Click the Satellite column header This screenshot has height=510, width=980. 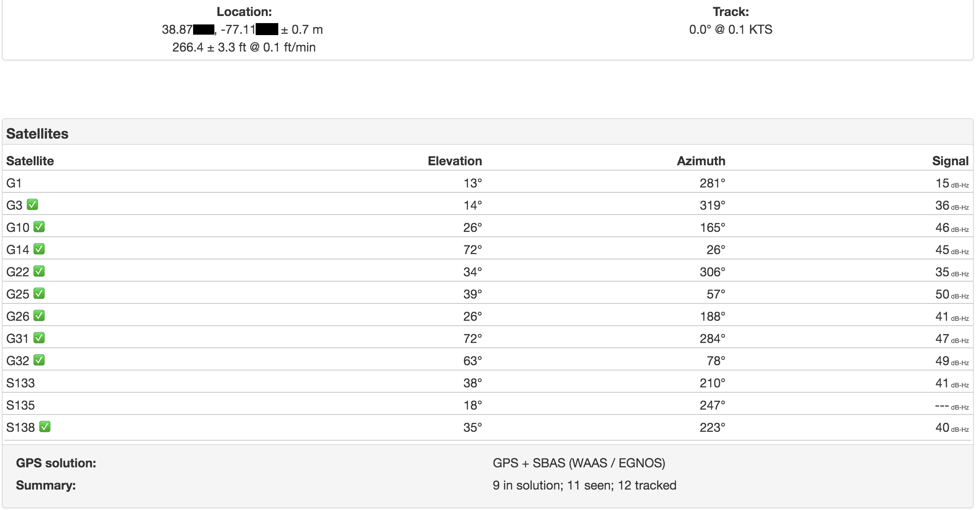(29, 161)
